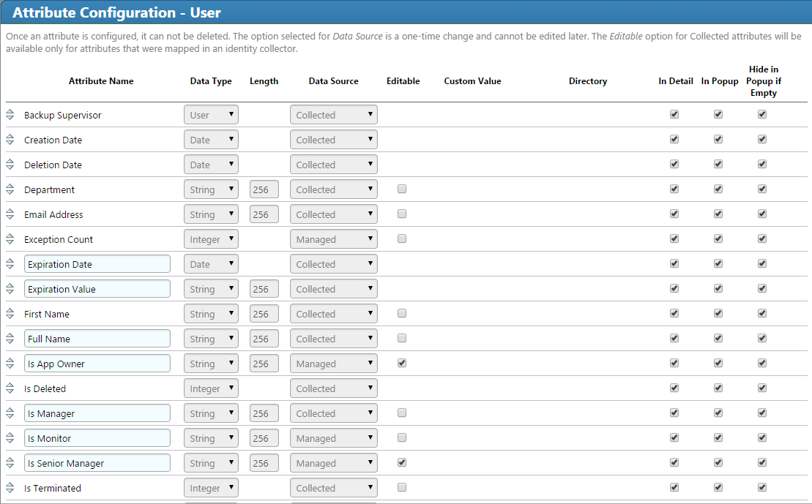This screenshot has width=812, height=504.
Task: Open the Data Source dropdown for Exception Count
Action: [333, 238]
